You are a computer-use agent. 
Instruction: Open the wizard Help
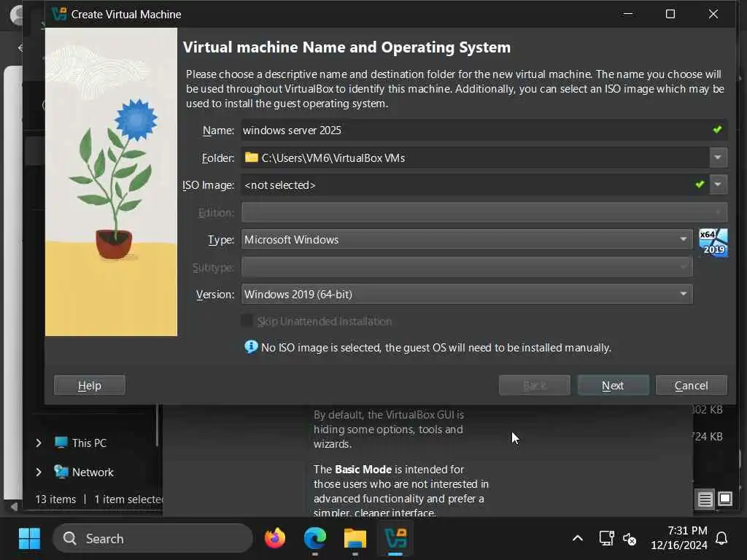[90, 385]
